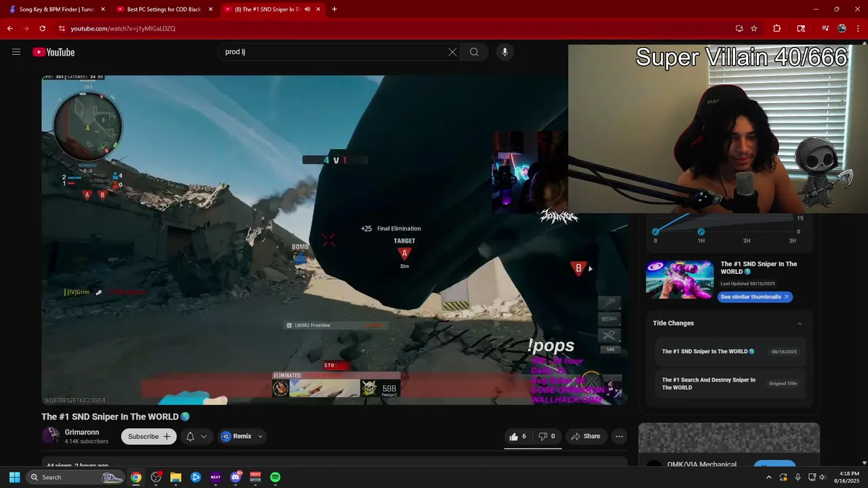Mute the playing tab via speaker icon
The height and width of the screenshot is (488, 868).
(307, 9)
